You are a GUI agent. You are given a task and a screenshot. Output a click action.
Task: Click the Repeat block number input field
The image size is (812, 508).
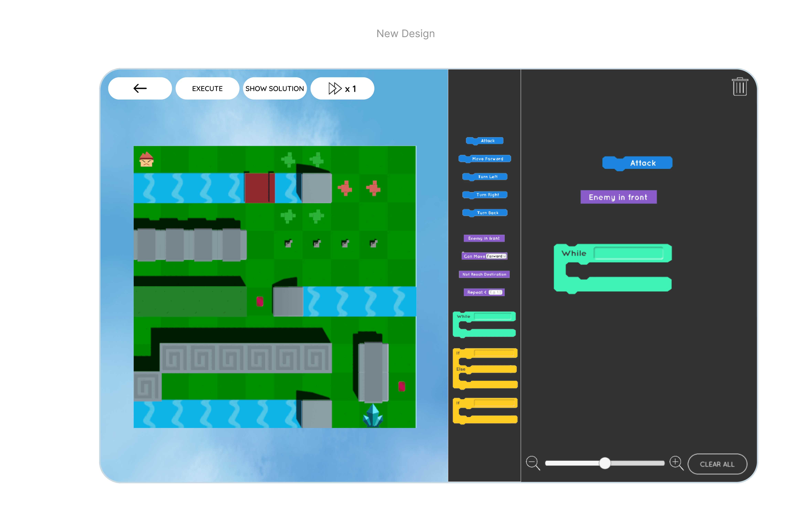[x=495, y=292]
